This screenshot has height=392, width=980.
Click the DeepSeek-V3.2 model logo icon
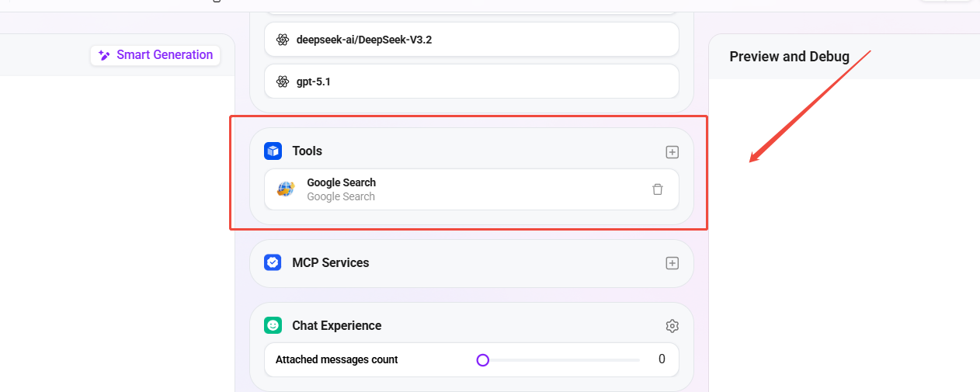[282, 40]
